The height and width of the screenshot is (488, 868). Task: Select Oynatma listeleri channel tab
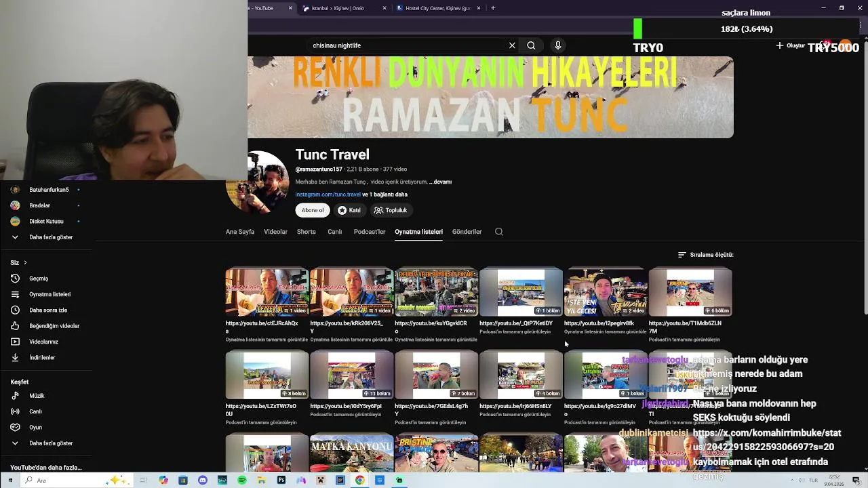coord(418,232)
